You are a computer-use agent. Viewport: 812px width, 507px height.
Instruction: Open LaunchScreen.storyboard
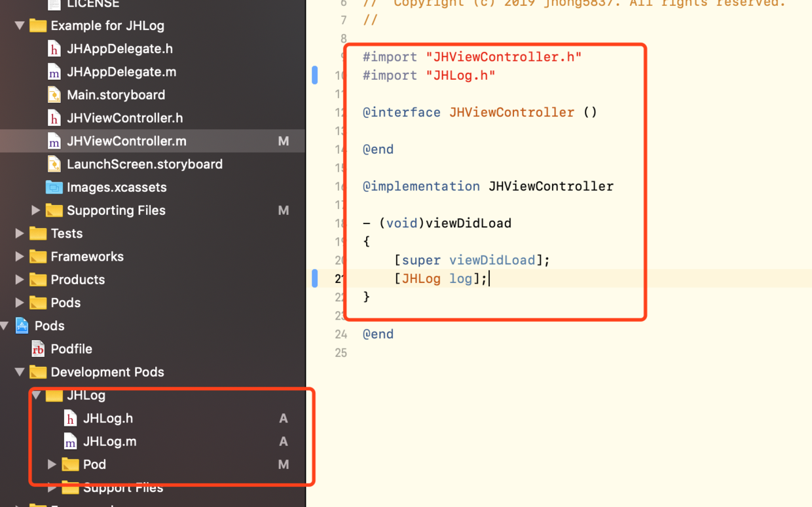tap(145, 164)
